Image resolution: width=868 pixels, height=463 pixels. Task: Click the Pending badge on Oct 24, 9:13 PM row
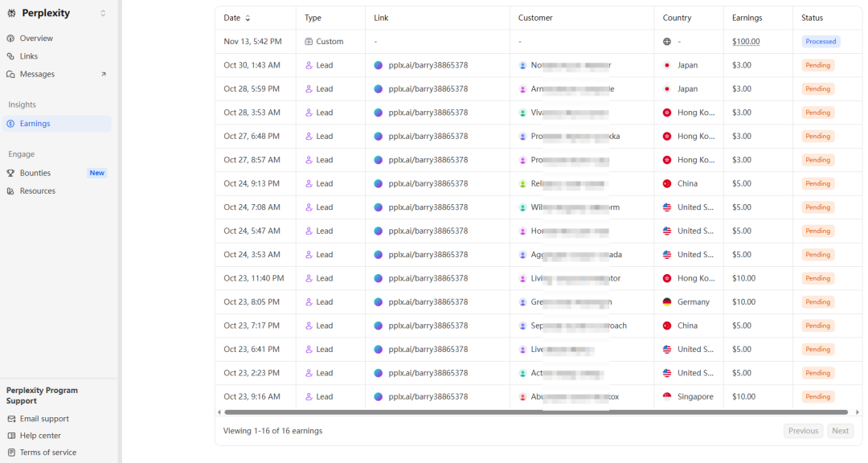point(817,183)
